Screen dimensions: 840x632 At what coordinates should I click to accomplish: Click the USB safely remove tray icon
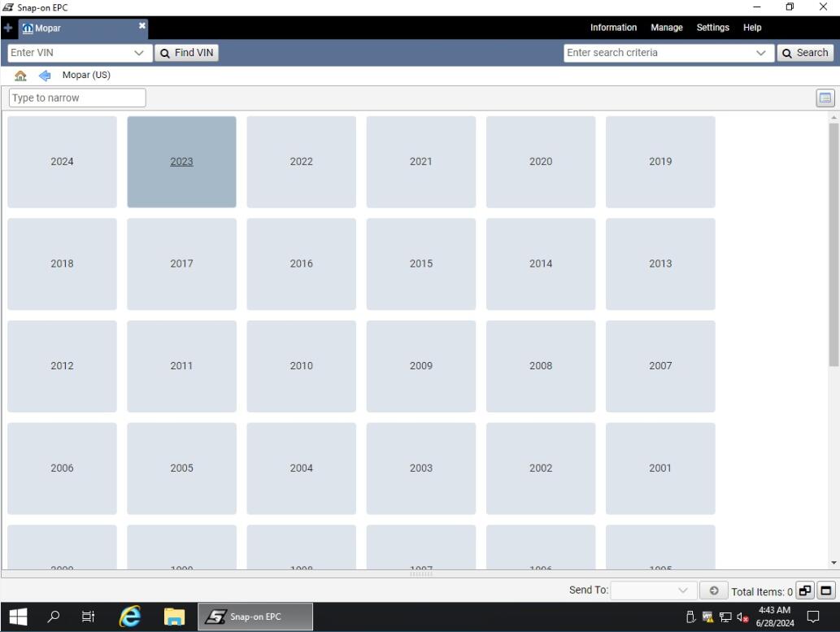coord(690,617)
